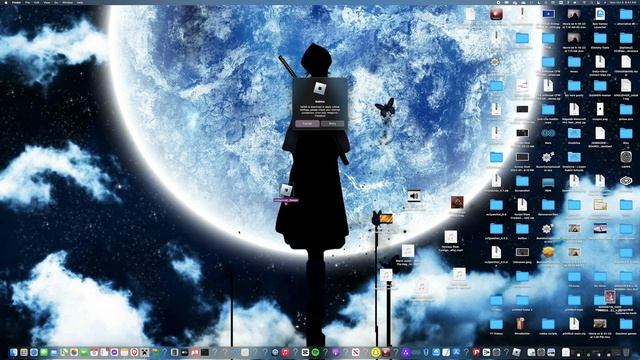Open the View menu
Viewport: 640px width, 360px height.
pos(47,2)
